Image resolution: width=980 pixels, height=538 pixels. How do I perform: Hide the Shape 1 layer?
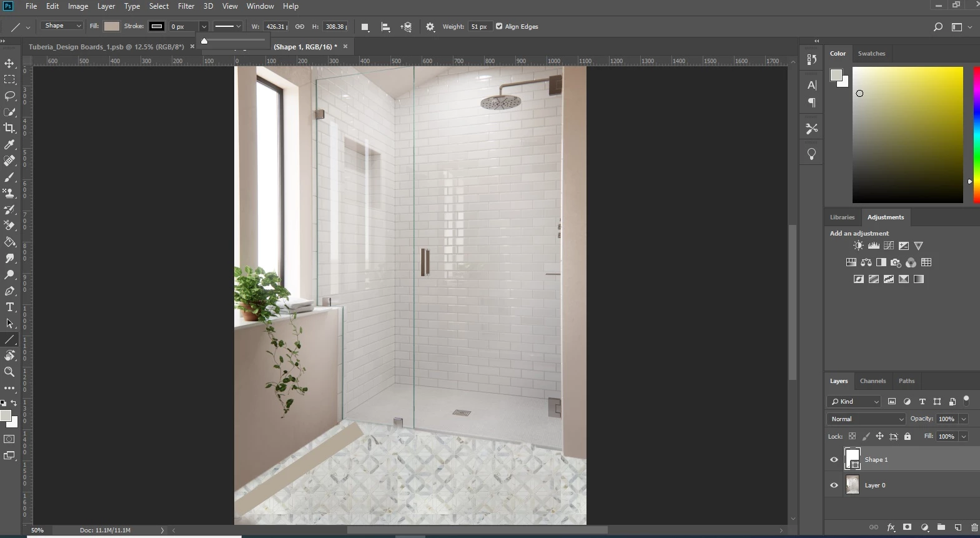834,459
